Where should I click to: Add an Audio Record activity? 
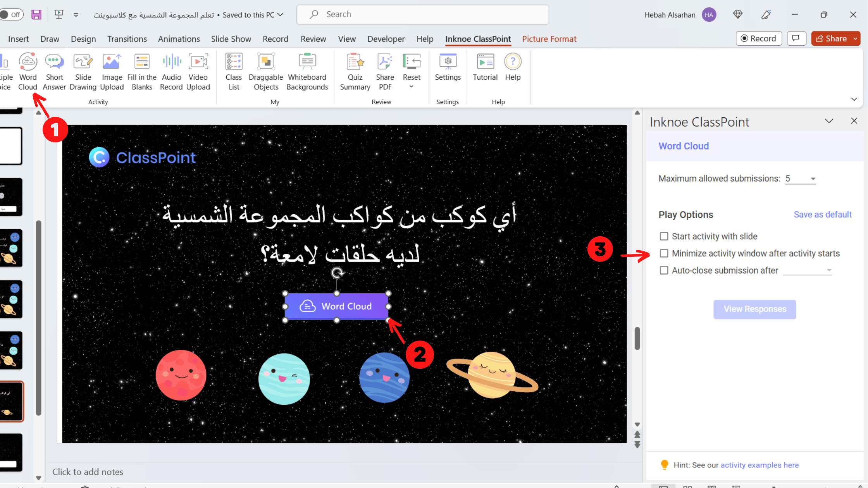point(171,72)
